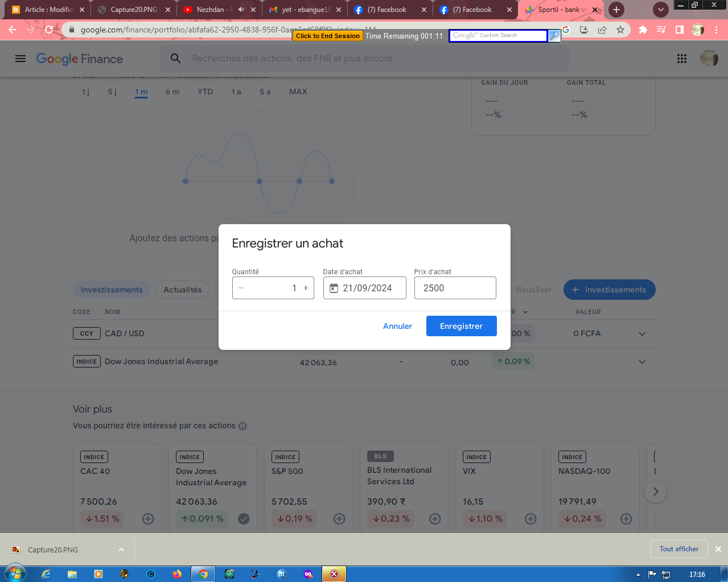This screenshot has width=728, height=582.
Task: Switch to the Investissements tab
Action: click(x=112, y=290)
